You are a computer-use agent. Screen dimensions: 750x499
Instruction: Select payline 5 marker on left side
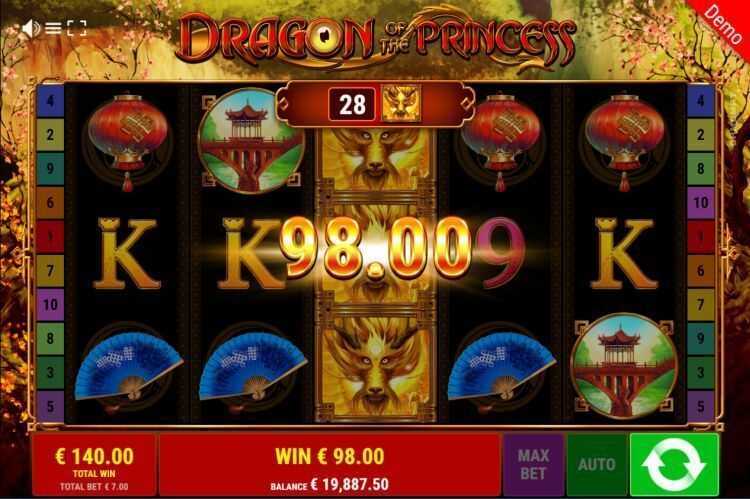50,407
